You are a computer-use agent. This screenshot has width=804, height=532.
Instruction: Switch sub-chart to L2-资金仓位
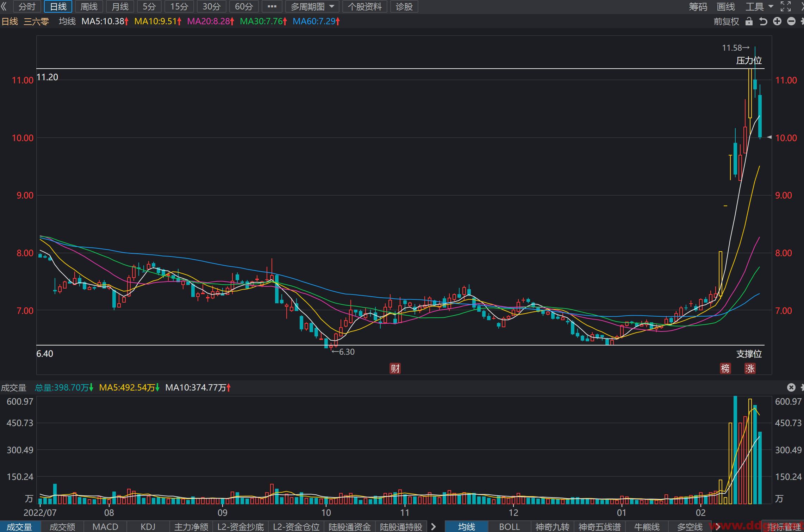coord(296,527)
